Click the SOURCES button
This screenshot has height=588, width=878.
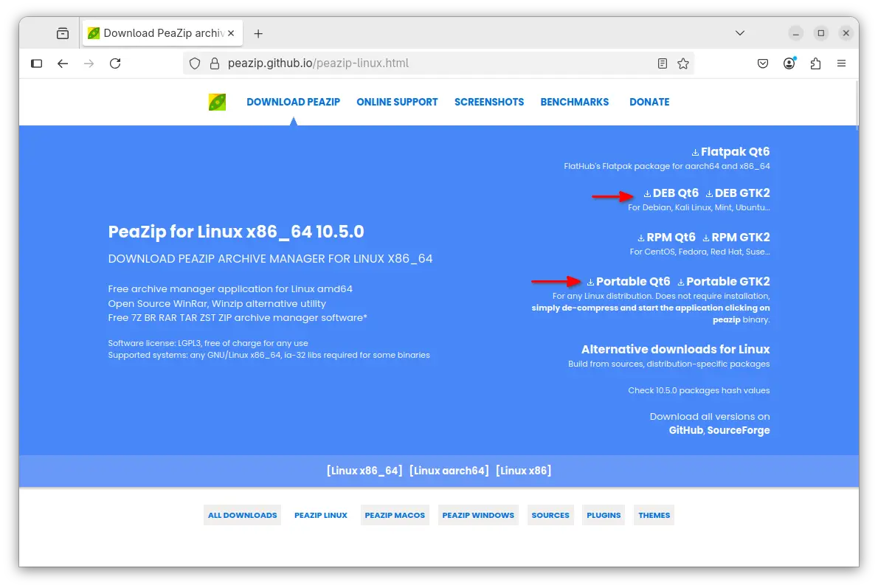coord(550,515)
